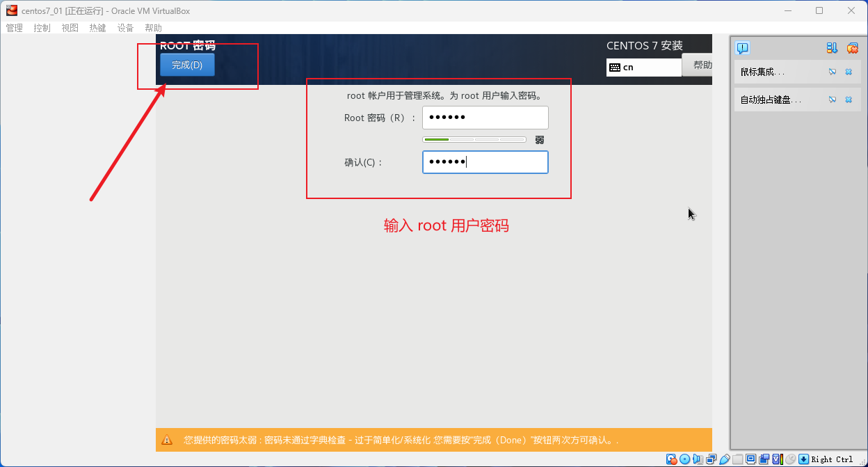The width and height of the screenshot is (868, 467).
Task: Click the warning triangle in the orange bar
Action: pos(167,440)
